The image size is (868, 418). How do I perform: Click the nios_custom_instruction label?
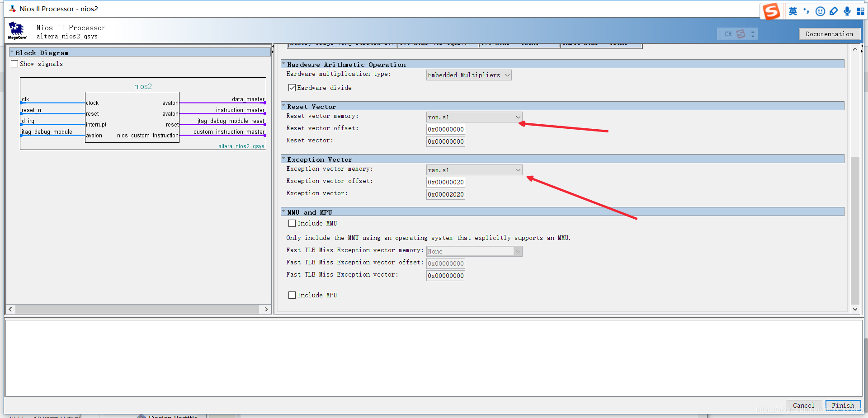(148, 136)
